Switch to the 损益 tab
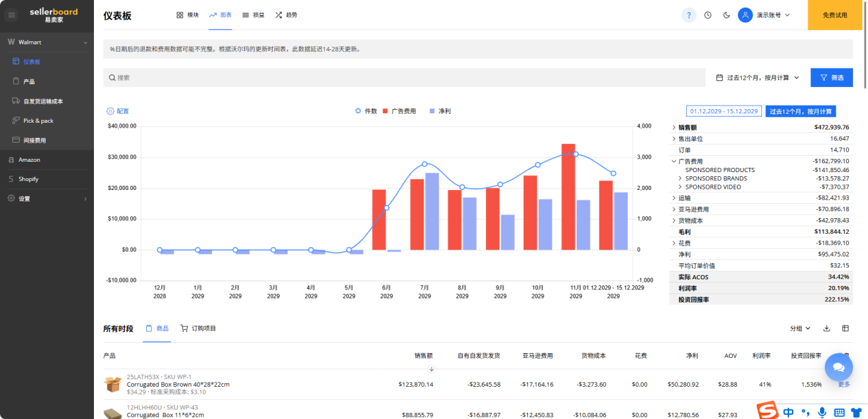 252,14
